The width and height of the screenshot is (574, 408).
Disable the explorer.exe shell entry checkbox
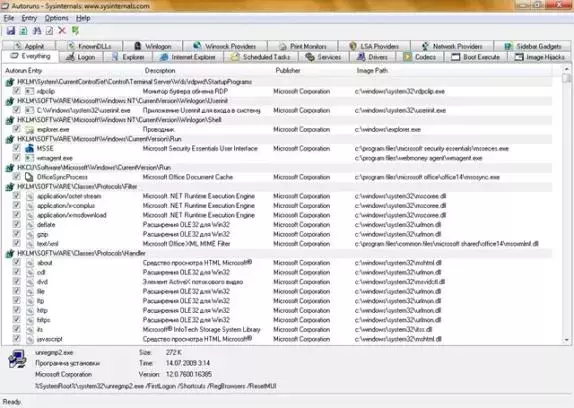tap(16, 129)
